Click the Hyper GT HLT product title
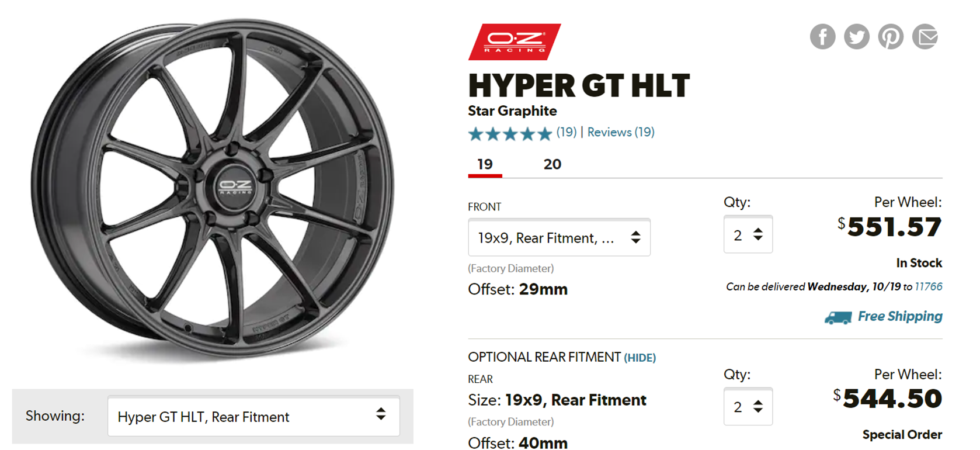The image size is (980, 450). (578, 86)
